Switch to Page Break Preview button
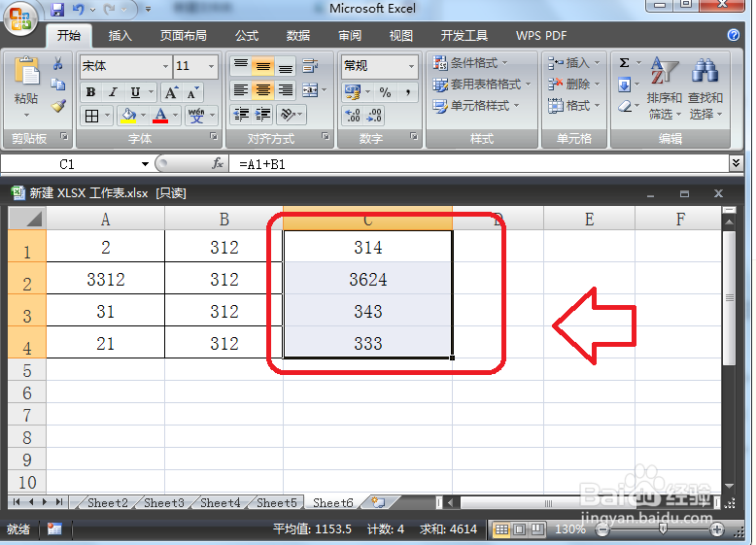Viewport: 756px width, 545px height. (537, 529)
